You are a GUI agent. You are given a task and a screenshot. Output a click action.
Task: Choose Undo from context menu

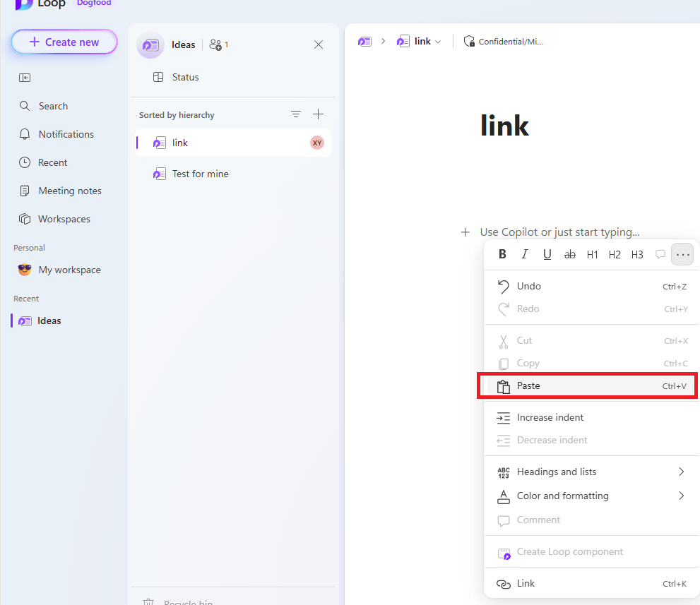[592, 287]
